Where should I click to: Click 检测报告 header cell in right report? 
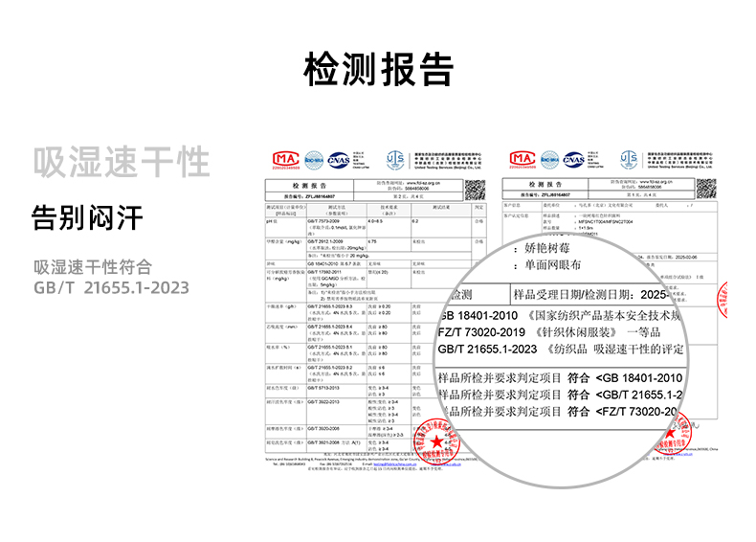click(545, 185)
